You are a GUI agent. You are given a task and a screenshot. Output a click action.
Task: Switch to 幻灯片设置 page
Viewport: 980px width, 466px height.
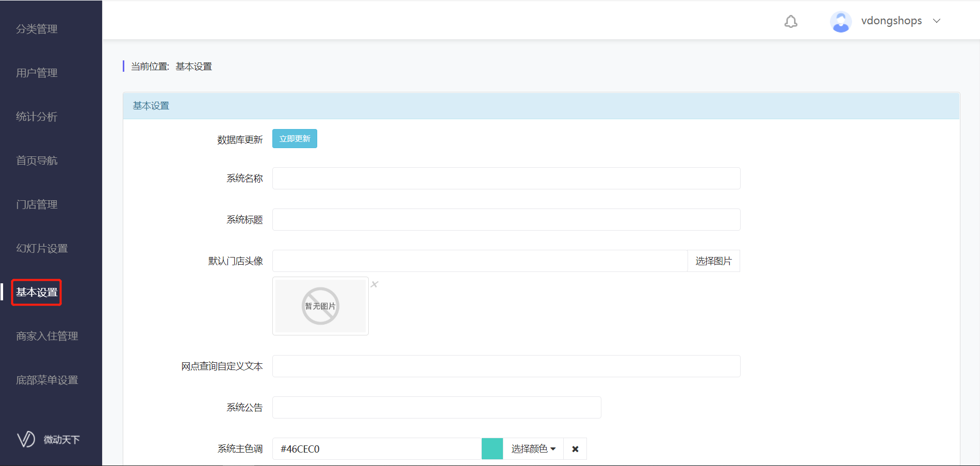pyautogui.click(x=42, y=249)
